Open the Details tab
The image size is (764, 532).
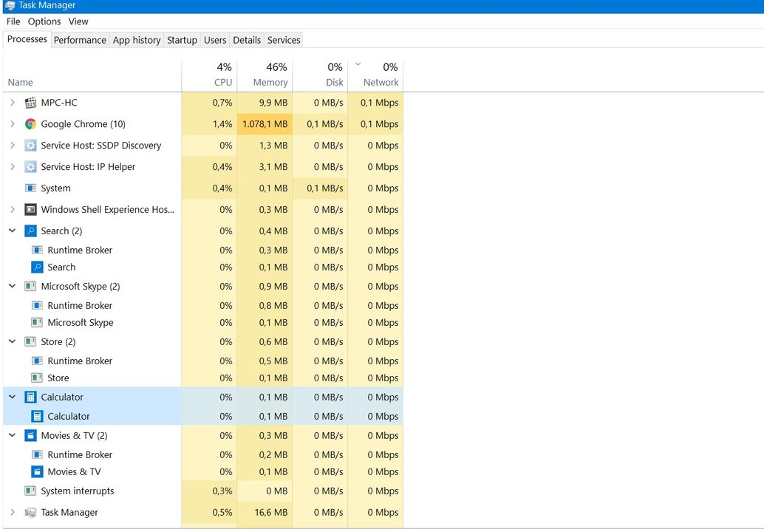247,40
